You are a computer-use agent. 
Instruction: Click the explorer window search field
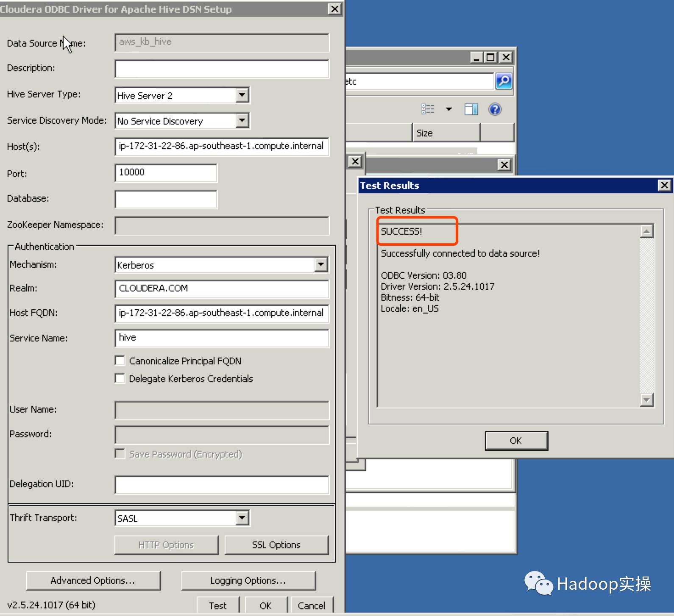point(420,81)
